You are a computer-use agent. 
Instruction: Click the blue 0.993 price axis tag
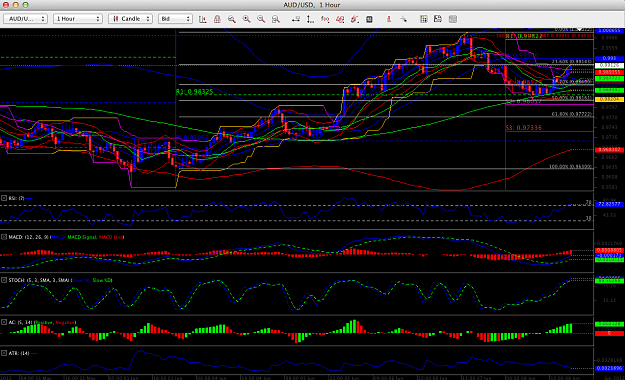(x=609, y=59)
